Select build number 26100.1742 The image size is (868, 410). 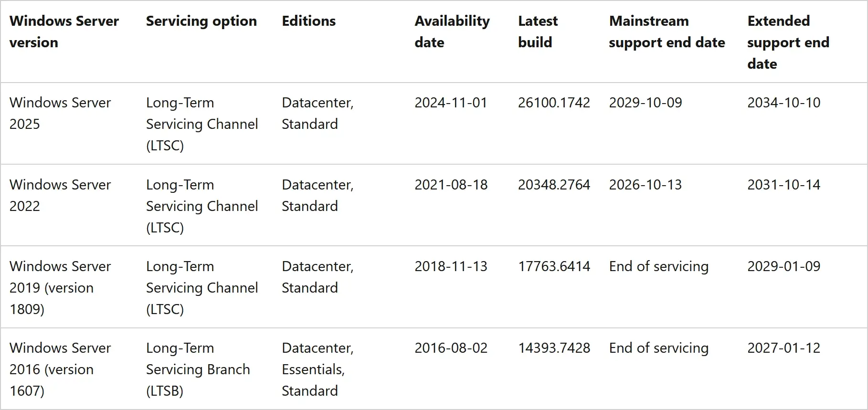pos(554,103)
